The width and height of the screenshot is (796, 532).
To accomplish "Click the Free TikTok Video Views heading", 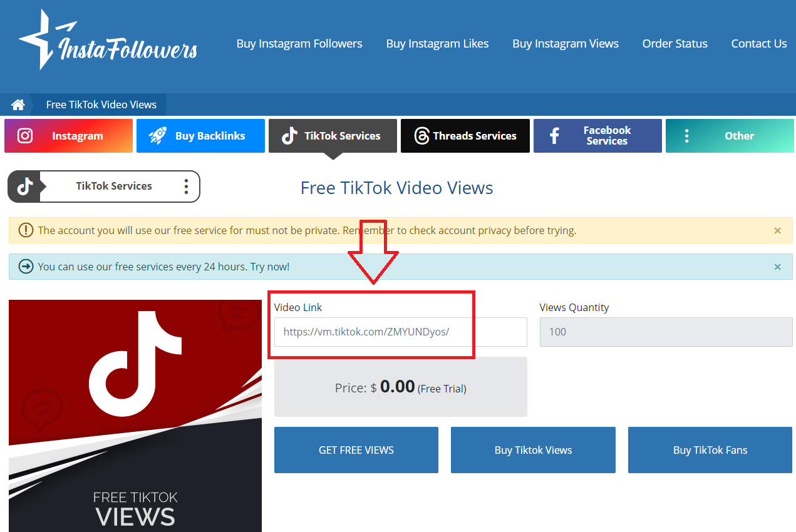I will [397, 188].
